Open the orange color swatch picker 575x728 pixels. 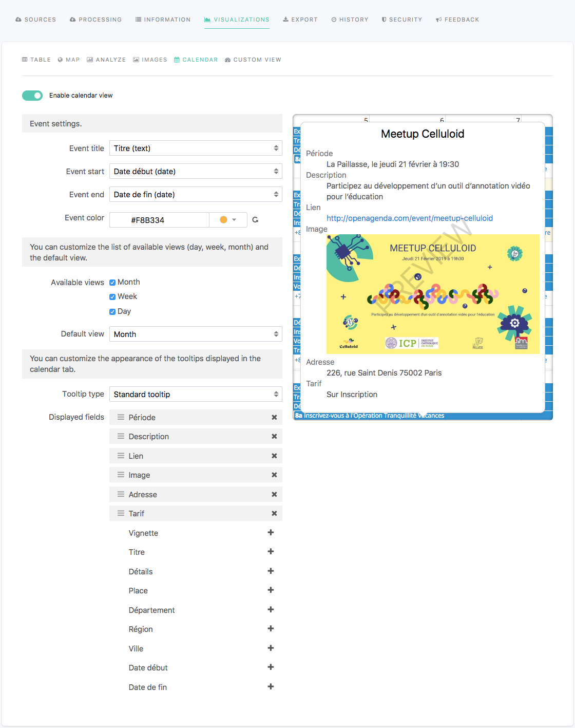point(228,220)
